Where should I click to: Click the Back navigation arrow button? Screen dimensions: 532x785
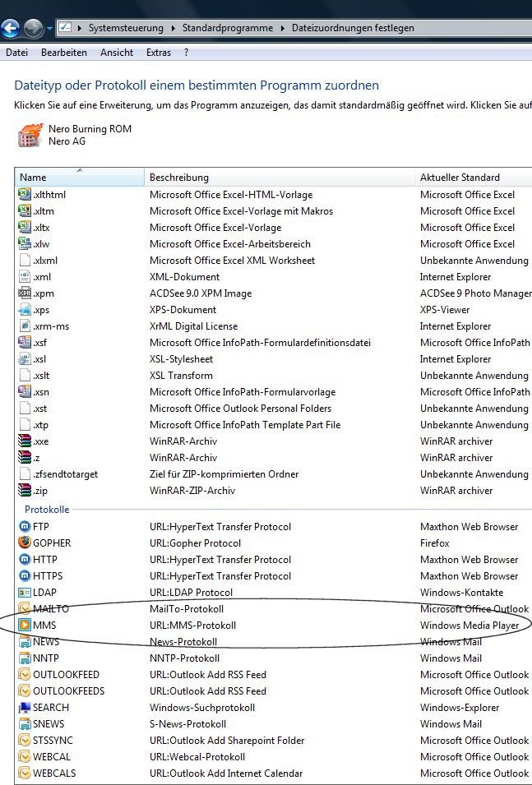(10, 28)
